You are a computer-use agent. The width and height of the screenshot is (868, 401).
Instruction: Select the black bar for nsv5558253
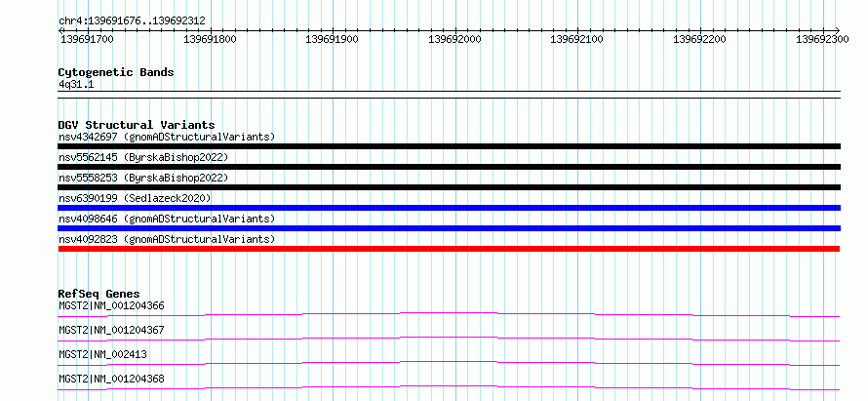click(x=449, y=187)
